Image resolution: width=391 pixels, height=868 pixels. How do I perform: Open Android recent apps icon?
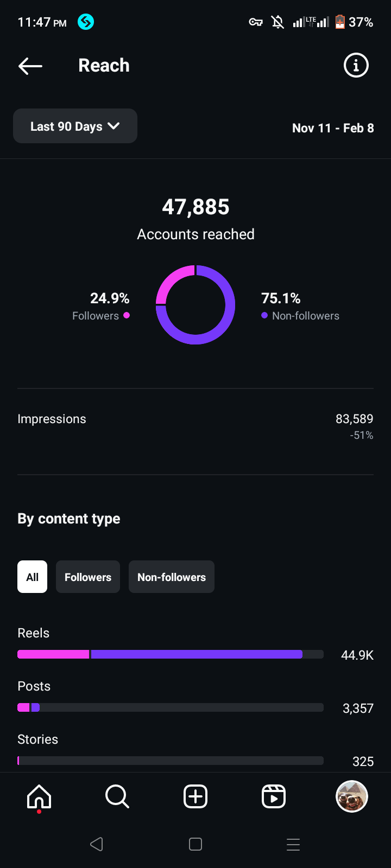293,844
